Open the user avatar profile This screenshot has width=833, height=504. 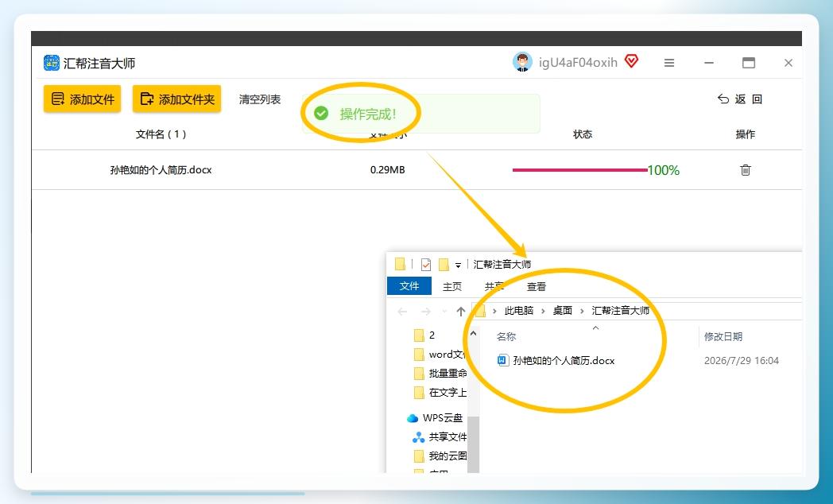tap(522, 62)
